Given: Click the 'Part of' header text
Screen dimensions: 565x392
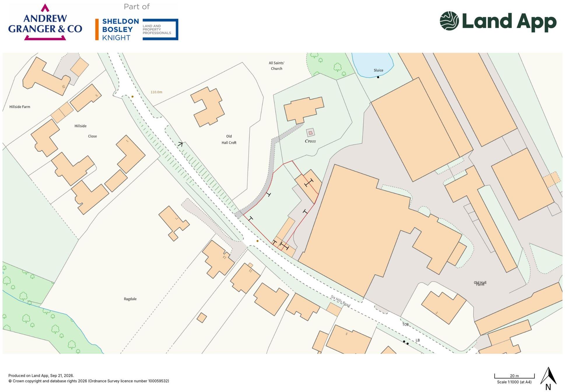Looking at the screenshot, I should (136, 7).
